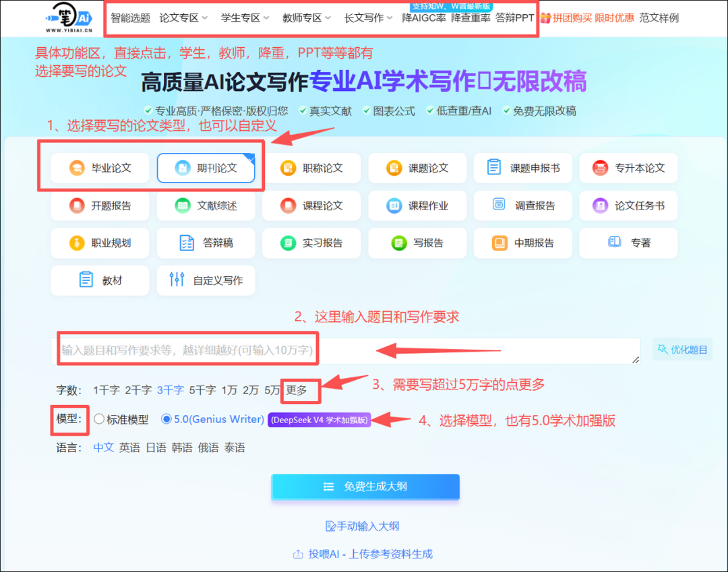Select the 专升本论文 red icon
The image size is (728, 572).
(600, 168)
